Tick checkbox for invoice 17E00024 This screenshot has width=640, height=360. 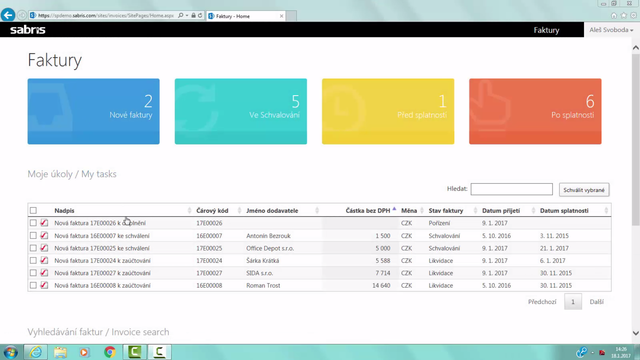click(x=33, y=260)
